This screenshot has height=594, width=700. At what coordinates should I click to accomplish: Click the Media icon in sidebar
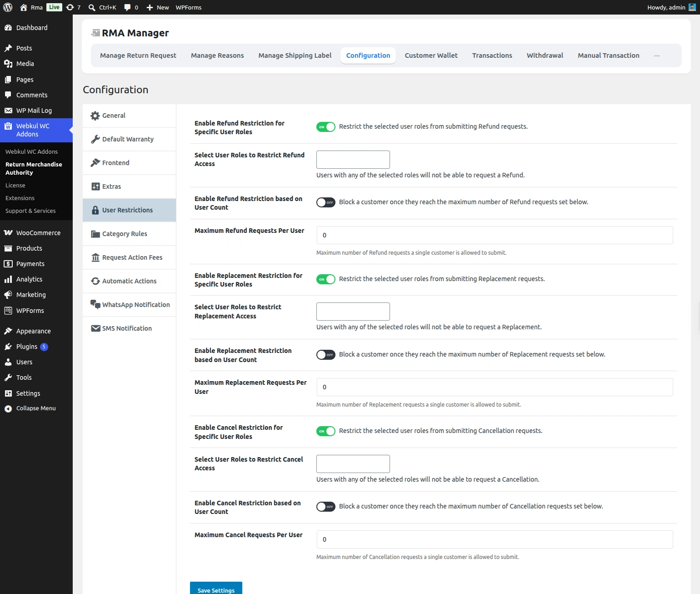coord(8,64)
